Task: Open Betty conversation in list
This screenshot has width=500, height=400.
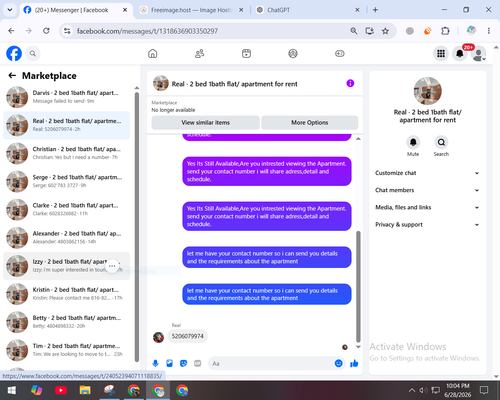Action: pos(67,322)
